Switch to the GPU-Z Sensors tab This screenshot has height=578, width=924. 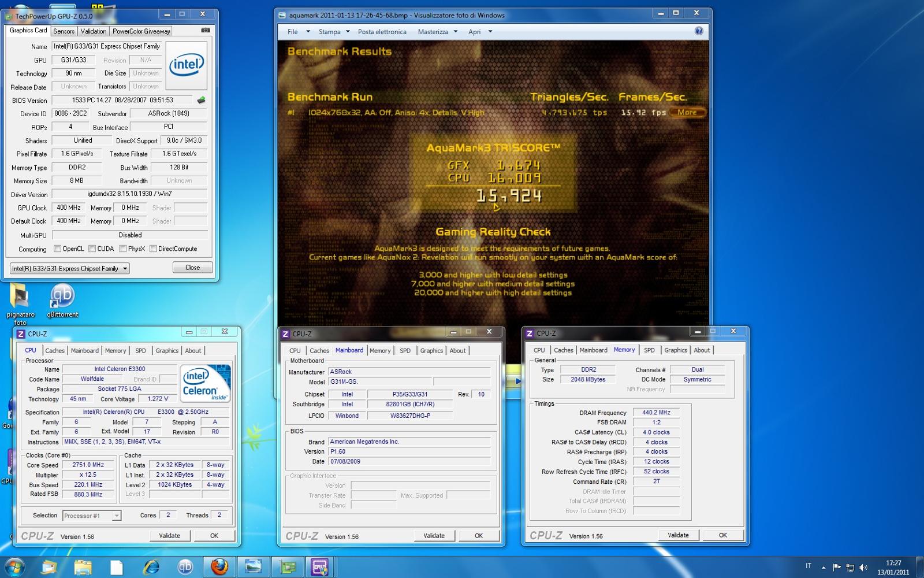pos(64,31)
